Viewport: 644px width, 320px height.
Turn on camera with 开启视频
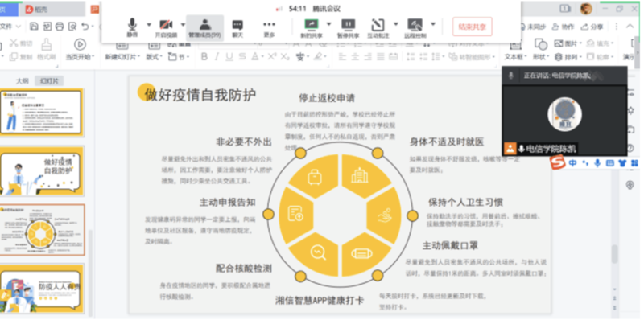click(x=166, y=28)
